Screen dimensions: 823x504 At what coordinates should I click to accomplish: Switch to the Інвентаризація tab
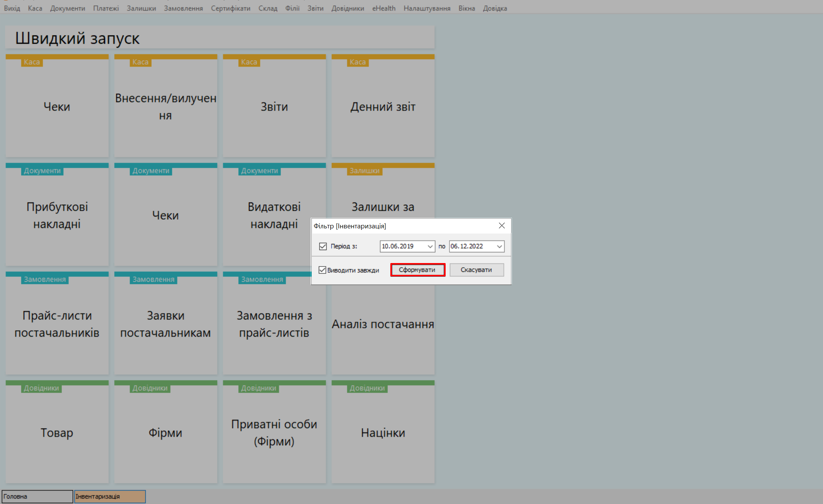110,496
